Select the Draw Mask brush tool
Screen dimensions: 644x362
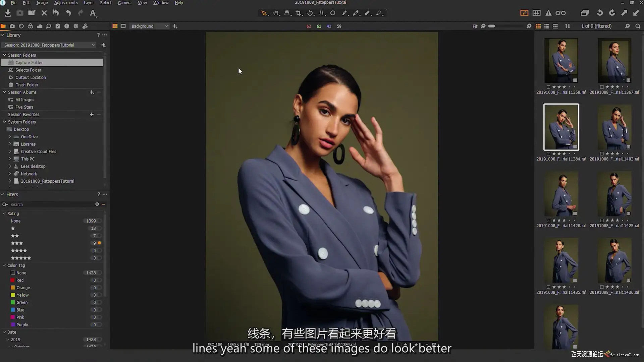coord(344,13)
